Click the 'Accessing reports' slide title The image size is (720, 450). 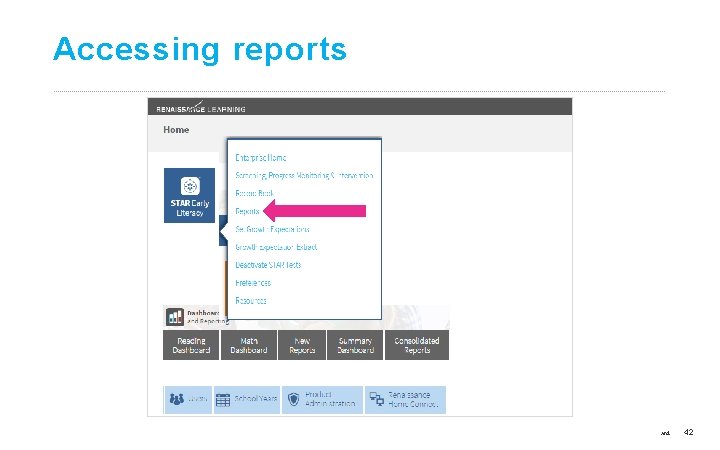(x=200, y=50)
